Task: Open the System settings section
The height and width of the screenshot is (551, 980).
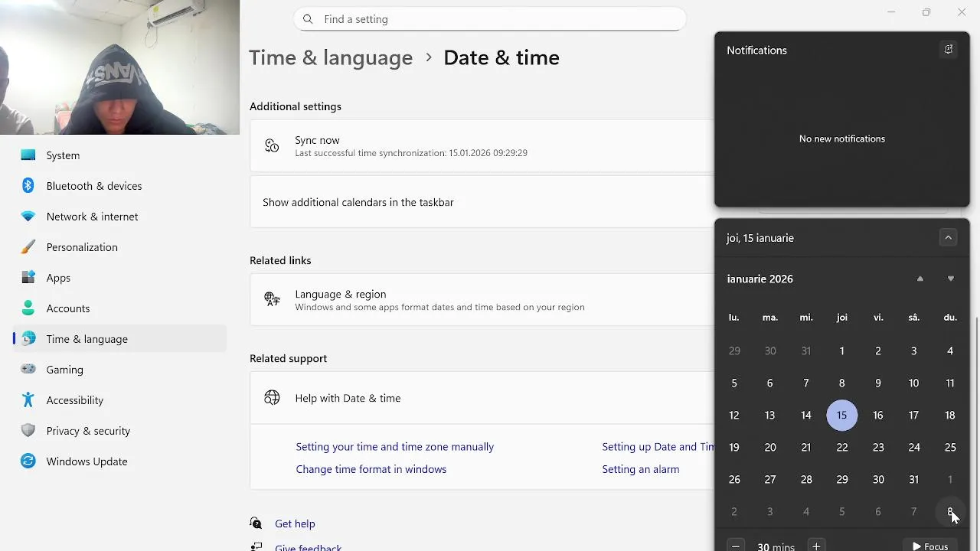Action: click(63, 155)
